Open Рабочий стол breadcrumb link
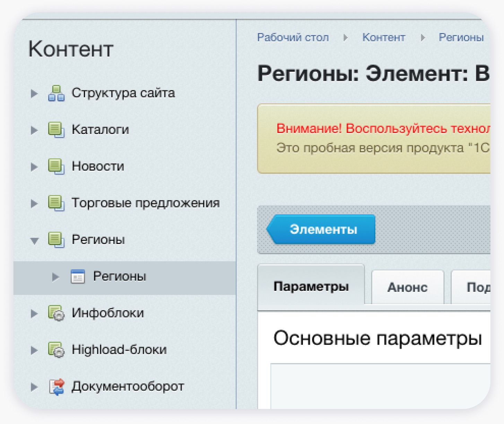This screenshot has height=424, width=504. click(293, 37)
